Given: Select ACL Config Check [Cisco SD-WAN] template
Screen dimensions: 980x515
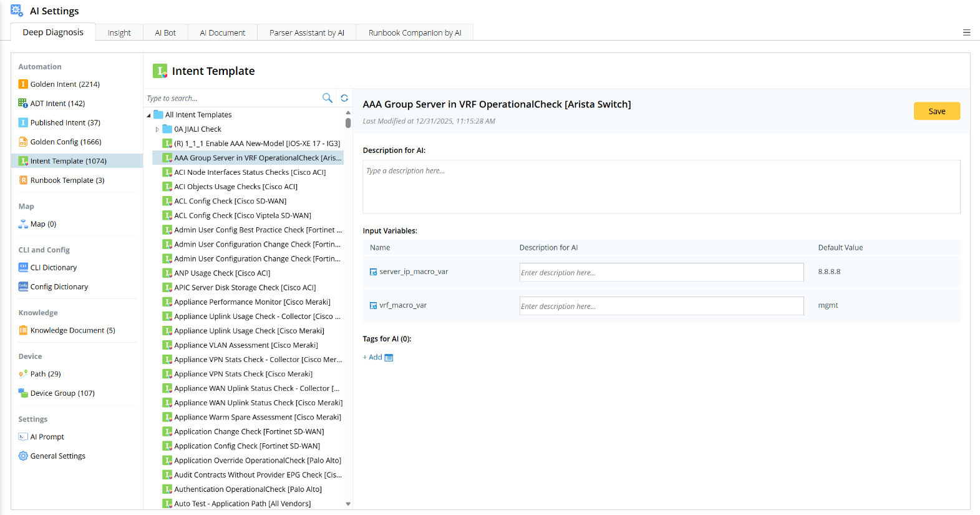Looking at the screenshot, I should pyautogui.click(x=230, y=201).
